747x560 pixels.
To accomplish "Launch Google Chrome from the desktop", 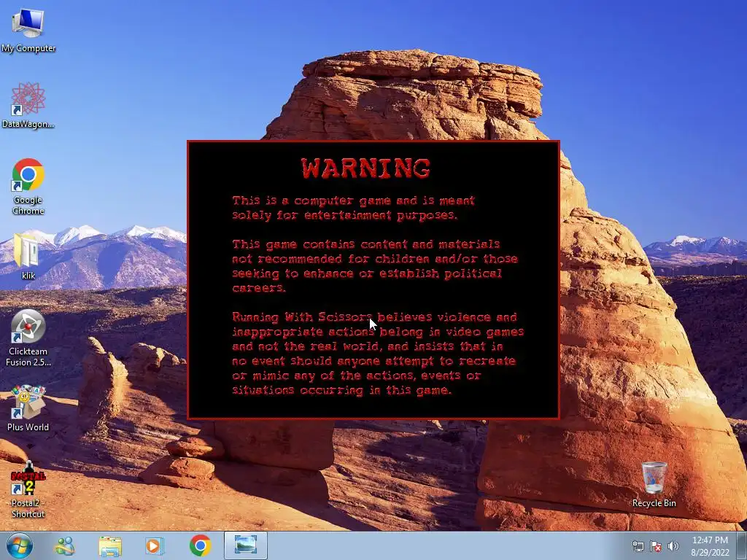I will [x=28, y=186].
